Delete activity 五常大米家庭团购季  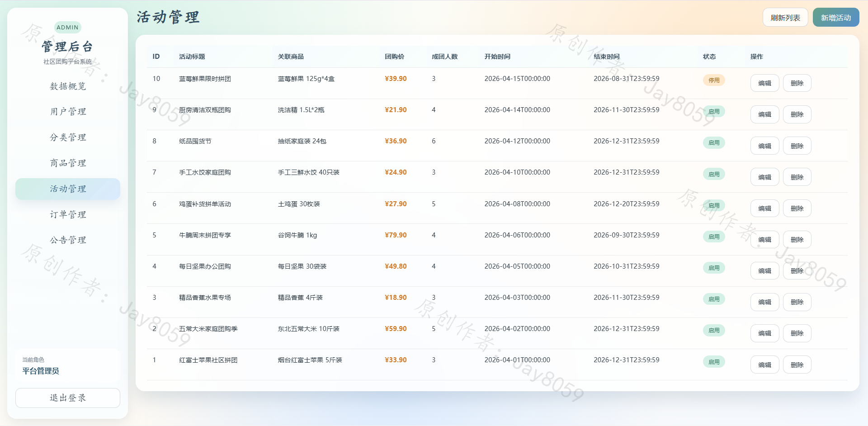point(797,333)
